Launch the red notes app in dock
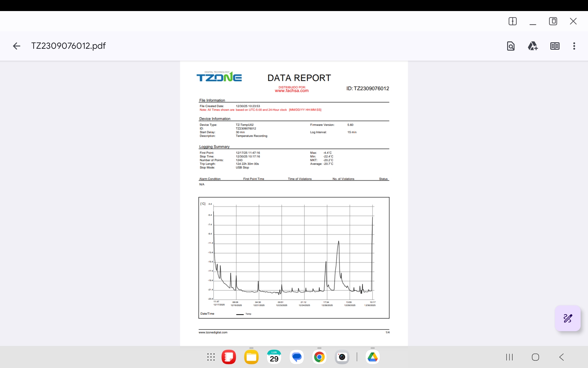Image resolution: width=588 pixels, height=368 pixels. click(229, 357)
